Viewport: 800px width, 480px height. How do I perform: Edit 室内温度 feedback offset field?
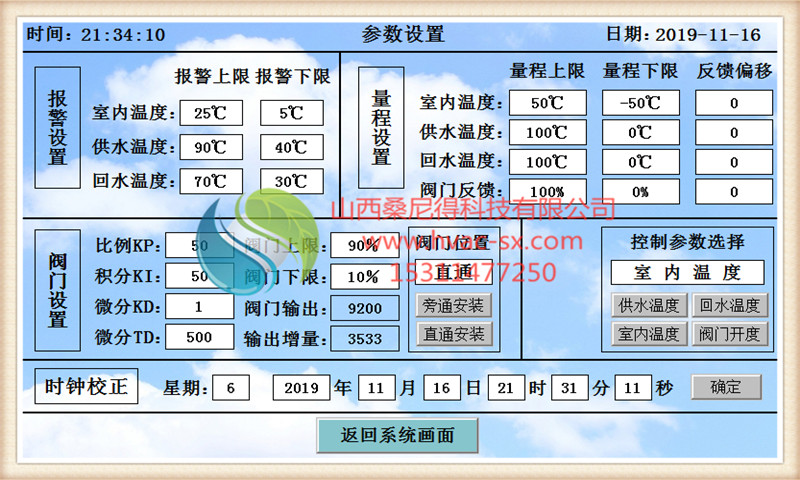point(734,103)
